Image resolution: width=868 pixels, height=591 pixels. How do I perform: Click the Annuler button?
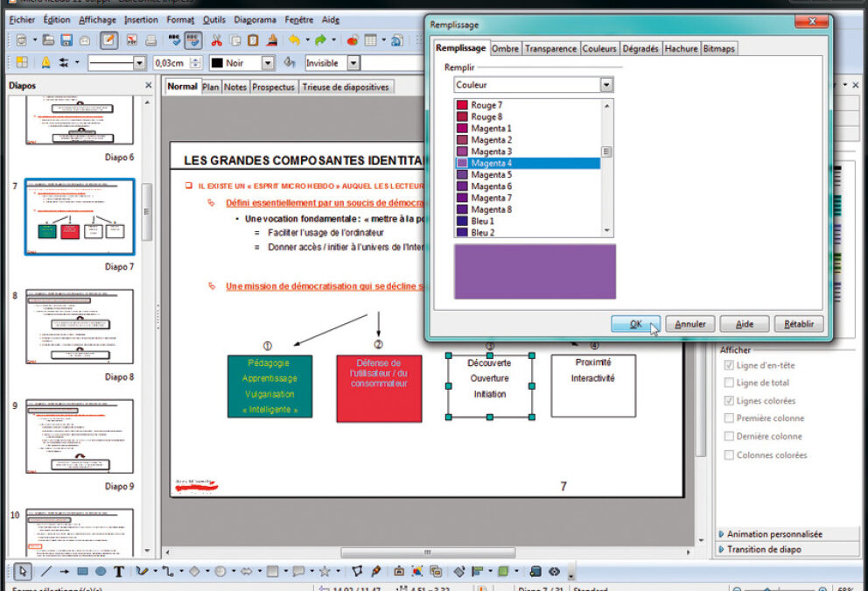(x=690, y=324)
